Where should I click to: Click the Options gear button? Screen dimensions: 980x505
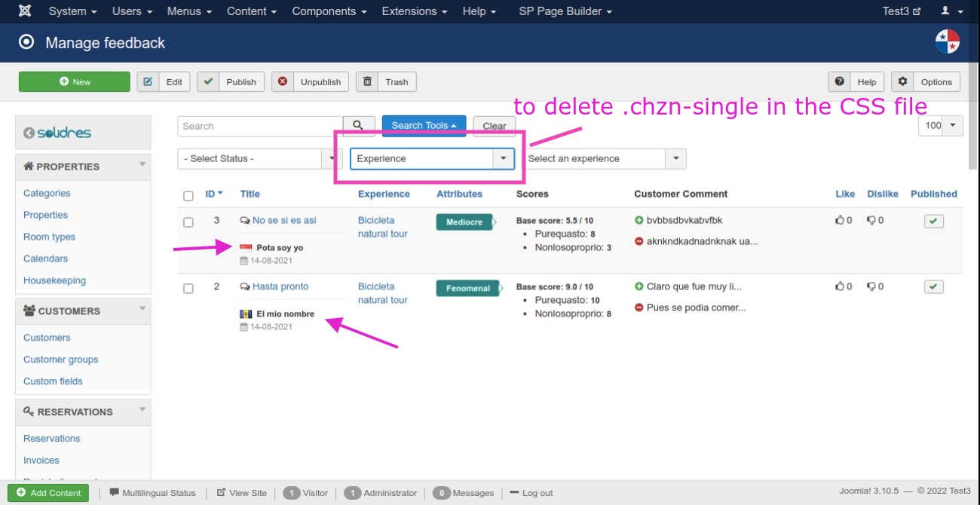(926, 82)
